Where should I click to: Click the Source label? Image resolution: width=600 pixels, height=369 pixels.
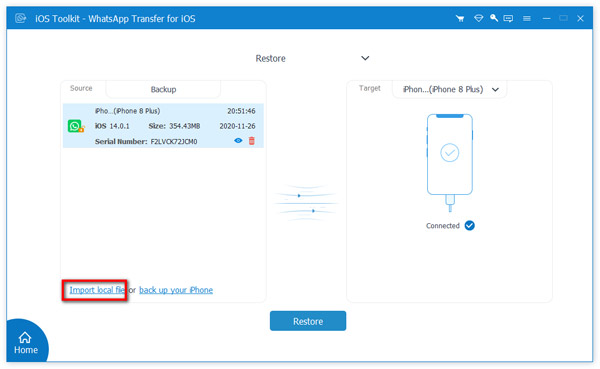tap(81, 88)
